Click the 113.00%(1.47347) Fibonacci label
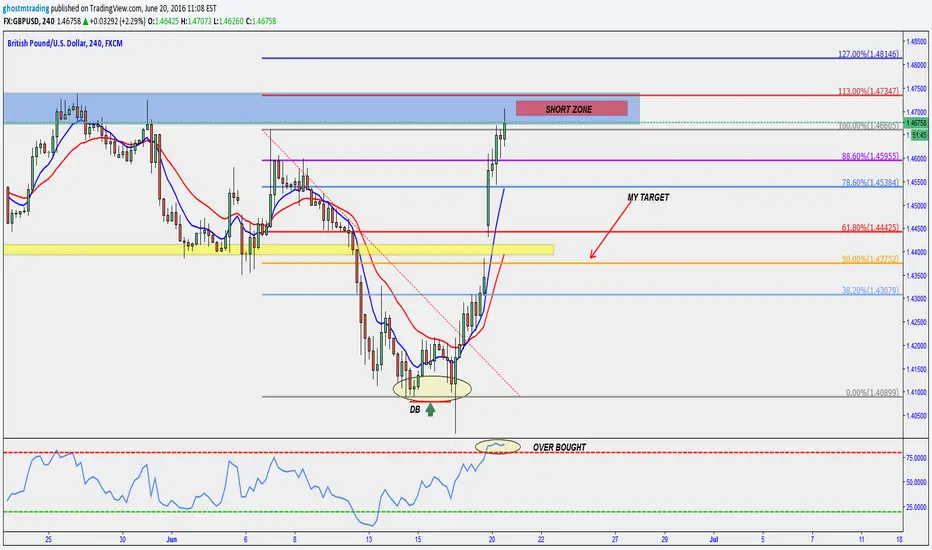 point(868,91)
